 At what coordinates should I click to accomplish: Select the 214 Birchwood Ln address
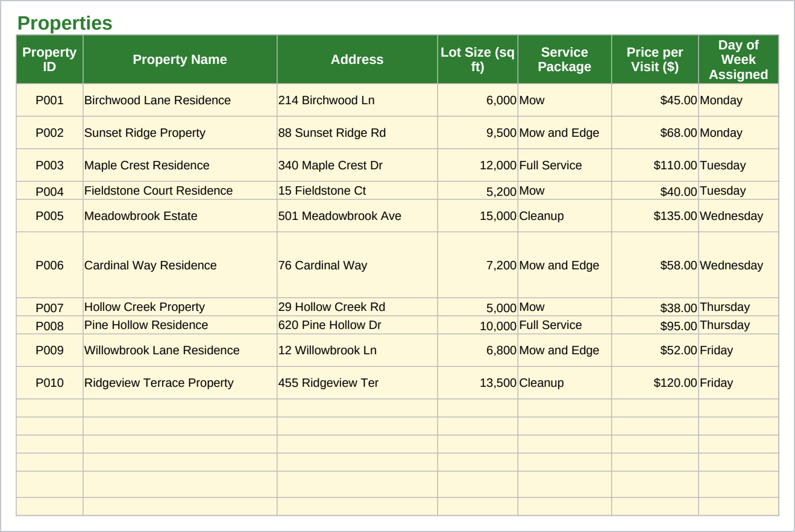point(357,101)
